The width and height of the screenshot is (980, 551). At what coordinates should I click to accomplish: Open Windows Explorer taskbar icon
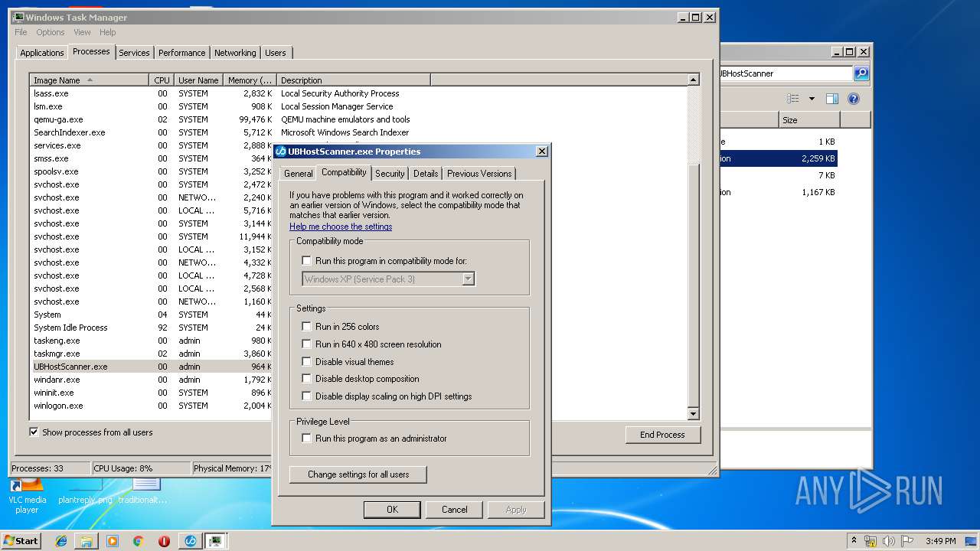coord(87,541)
